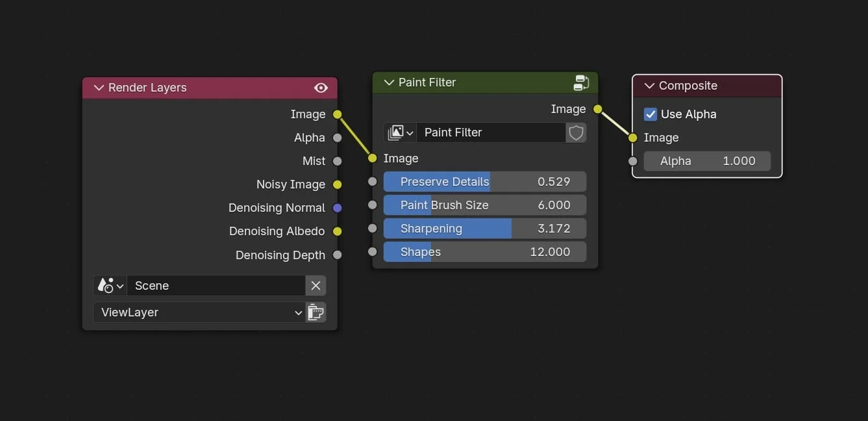
Task: Toggle the fake user shield icon
Action: pos(576,133)
